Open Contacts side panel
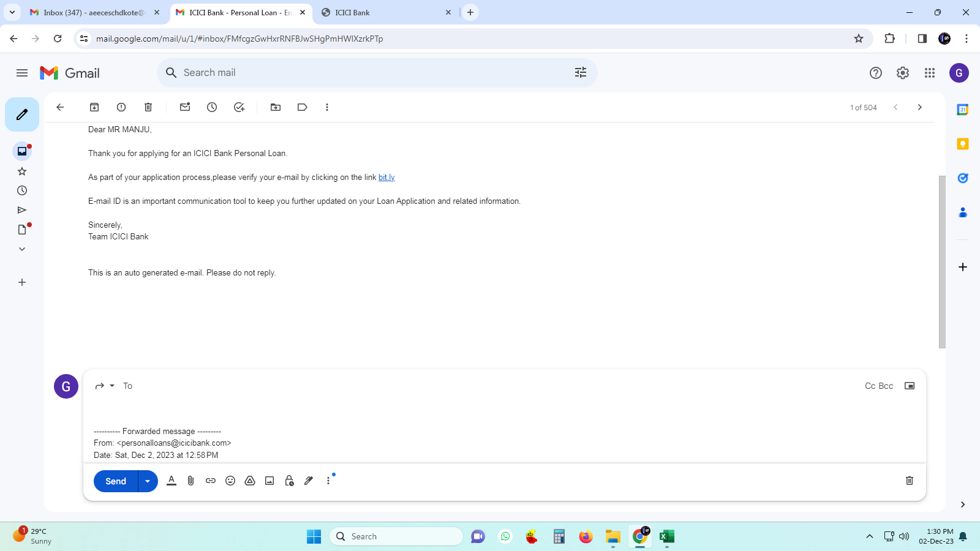Screen dimensions: 980x551 point(963,212)
